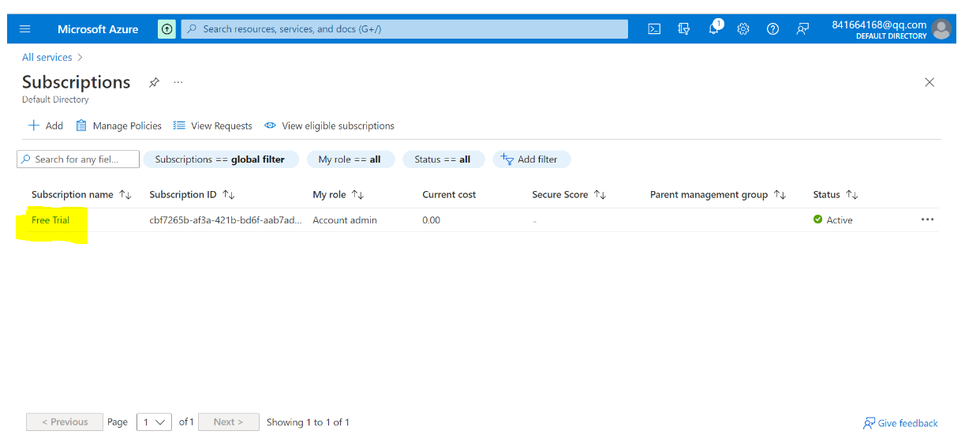Sort by My role column
Image resolution: width=980 pixels, height=446 pixels.
(338, 194)
